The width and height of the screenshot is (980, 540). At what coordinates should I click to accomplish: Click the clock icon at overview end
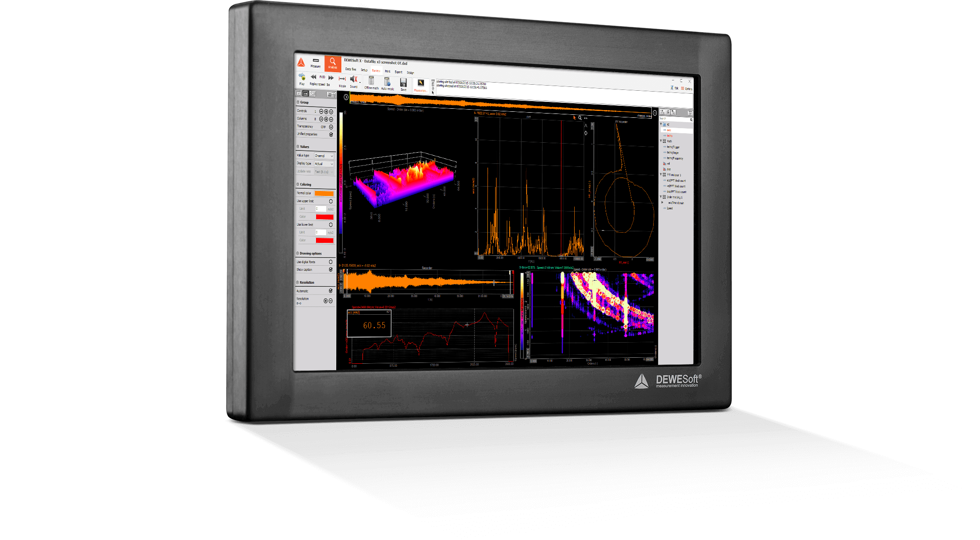point(655,113)
